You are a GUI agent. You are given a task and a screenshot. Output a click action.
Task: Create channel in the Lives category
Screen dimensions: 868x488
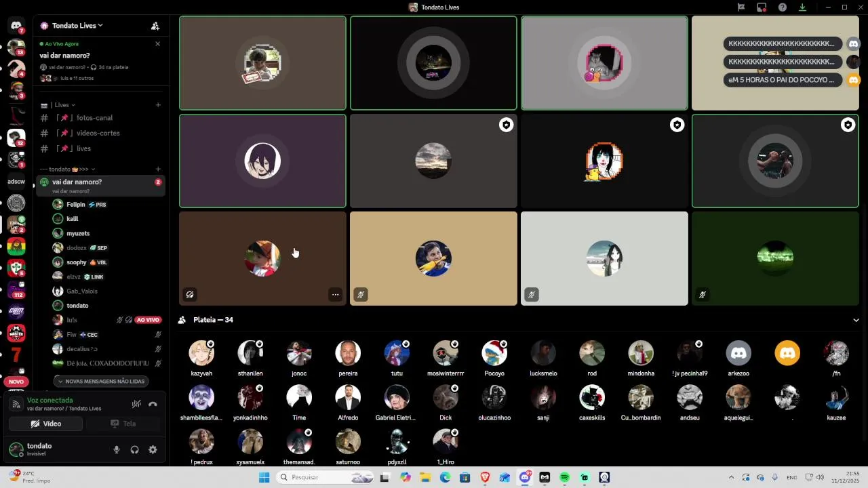(x=158, y=105)
